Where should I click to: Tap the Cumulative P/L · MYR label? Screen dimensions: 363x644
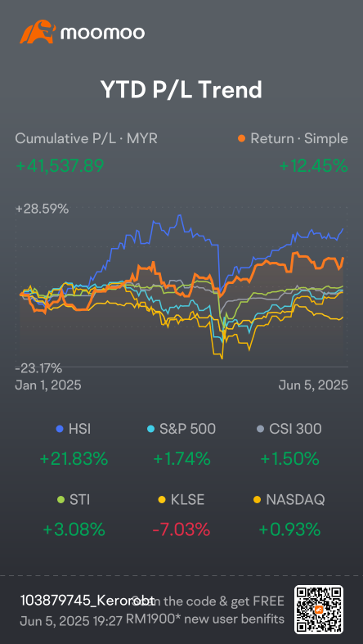point(86,139)
